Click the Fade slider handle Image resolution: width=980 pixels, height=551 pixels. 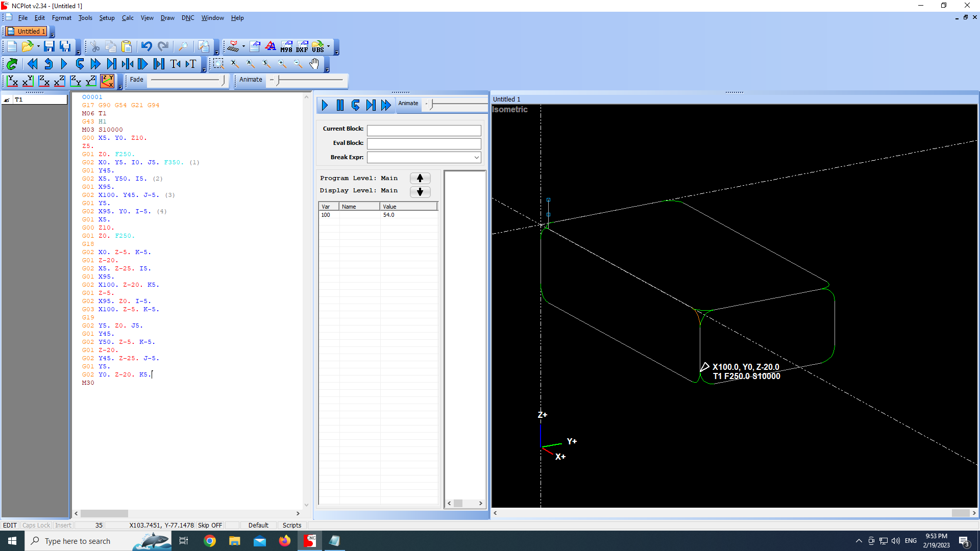(x=223, y=80)
